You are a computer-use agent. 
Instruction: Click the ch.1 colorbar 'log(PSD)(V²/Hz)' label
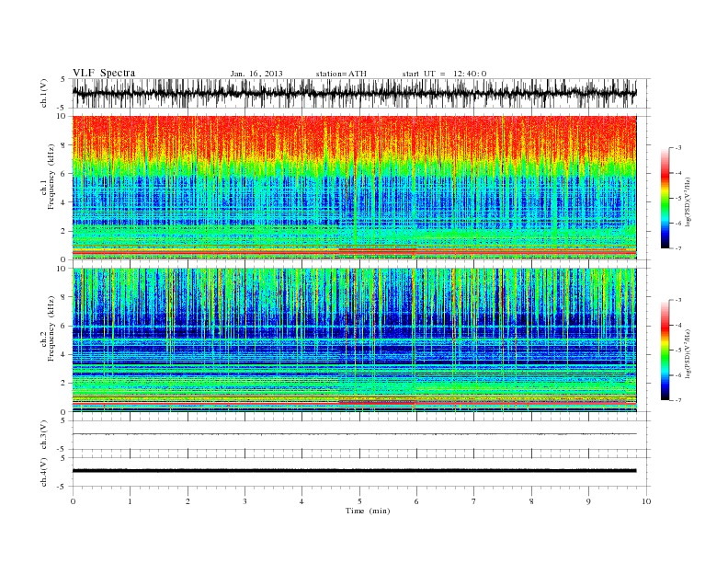688,201
